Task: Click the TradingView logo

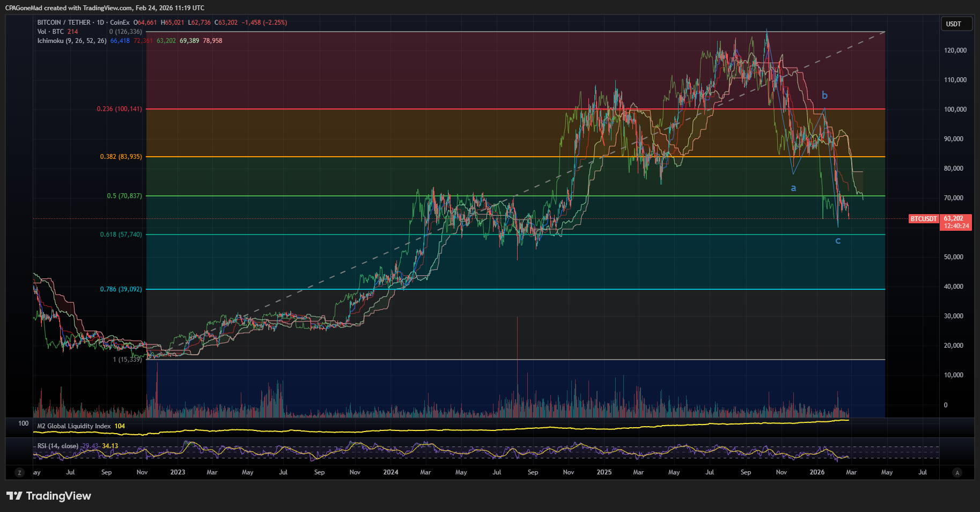Action: point(48,496)
